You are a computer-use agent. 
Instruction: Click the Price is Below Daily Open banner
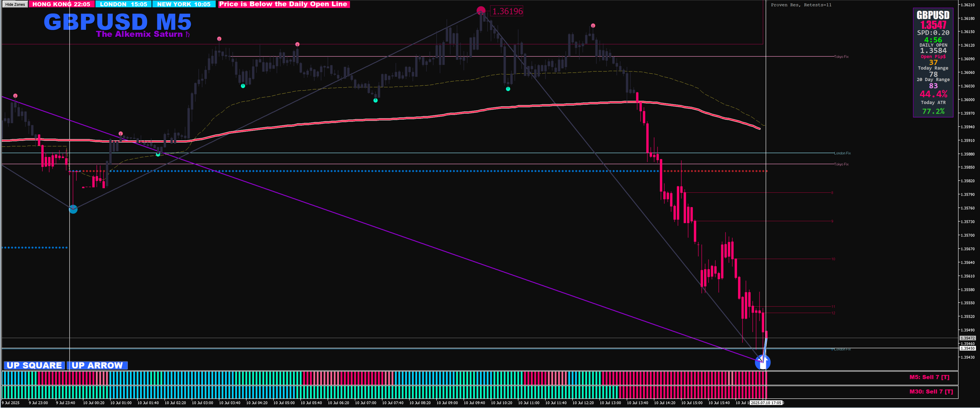[x=283, y=4]
